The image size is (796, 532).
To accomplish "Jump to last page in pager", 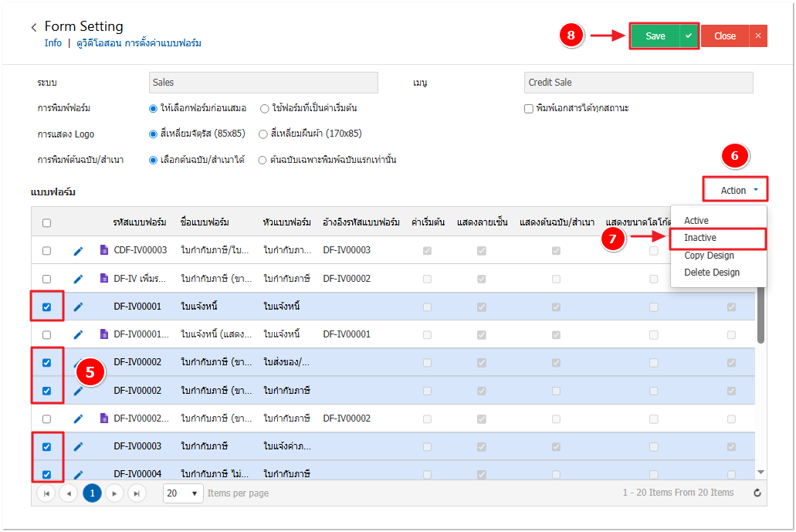I will tap(137, 493).
